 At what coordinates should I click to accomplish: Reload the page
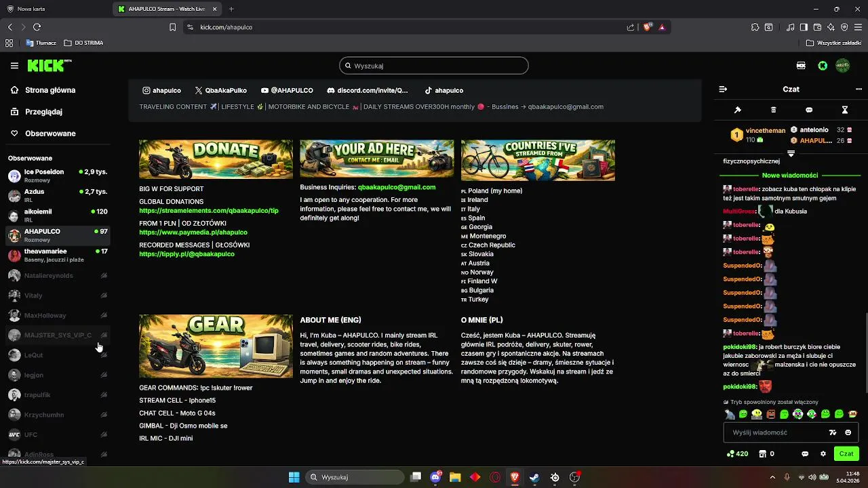pyautogui.click(x=37, y=27)
